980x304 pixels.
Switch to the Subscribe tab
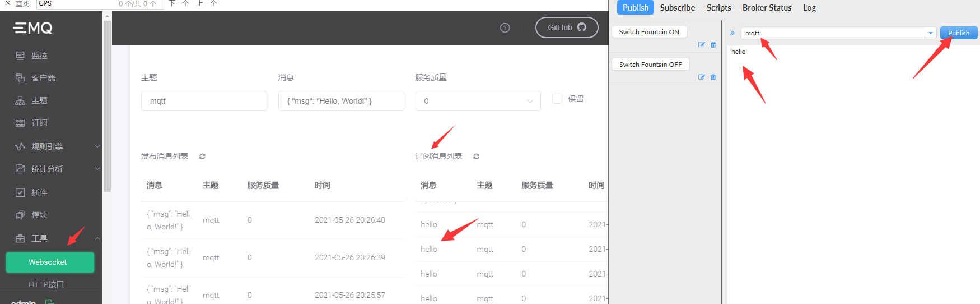677,7
